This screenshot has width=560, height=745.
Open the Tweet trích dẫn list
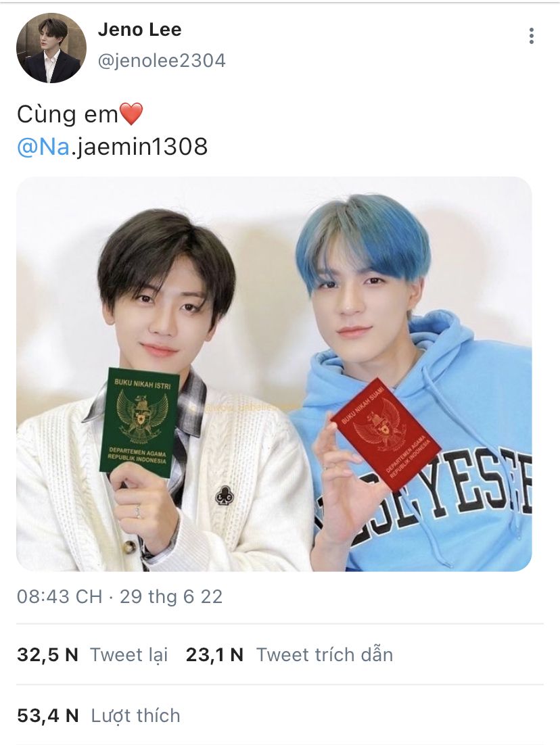coord(325,654)
